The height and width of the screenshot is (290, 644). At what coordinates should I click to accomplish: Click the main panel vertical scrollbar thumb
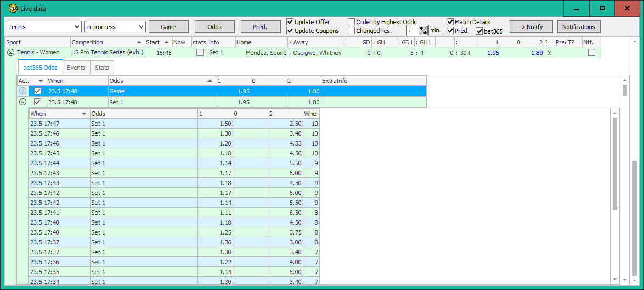pos(636,218)
